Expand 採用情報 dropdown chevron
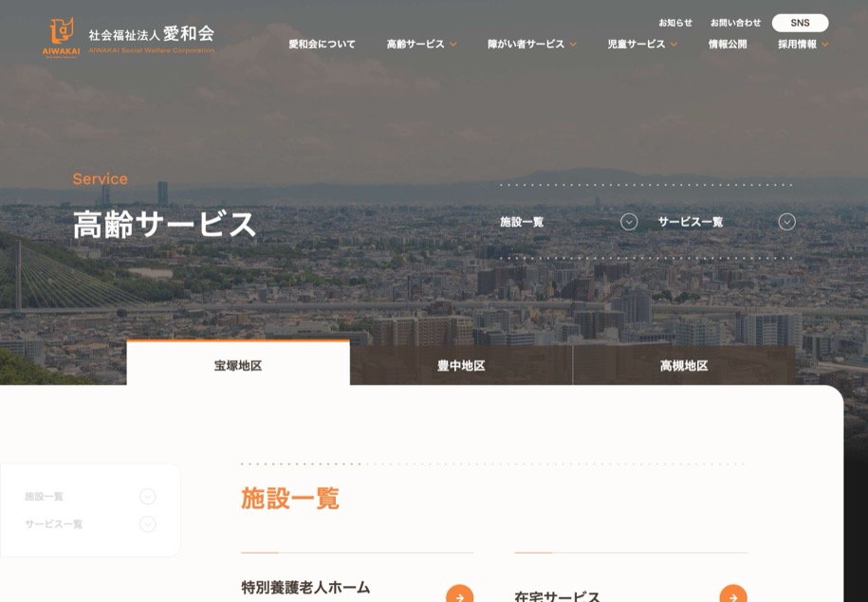Screen dimensions: 868x602 [824, 45]
